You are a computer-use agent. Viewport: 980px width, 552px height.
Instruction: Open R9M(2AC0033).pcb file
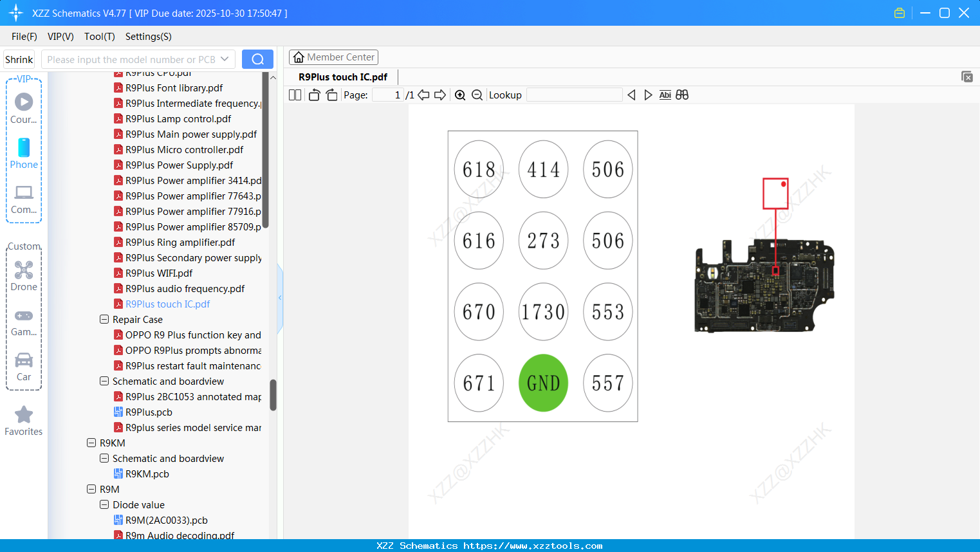point(166,520)
